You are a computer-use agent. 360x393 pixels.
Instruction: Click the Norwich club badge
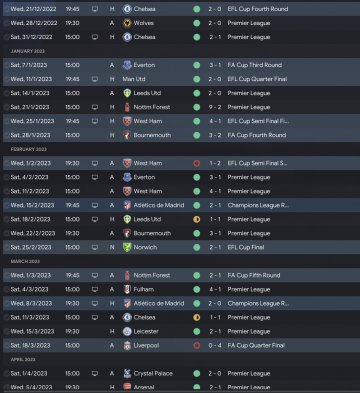pos(127,247)
